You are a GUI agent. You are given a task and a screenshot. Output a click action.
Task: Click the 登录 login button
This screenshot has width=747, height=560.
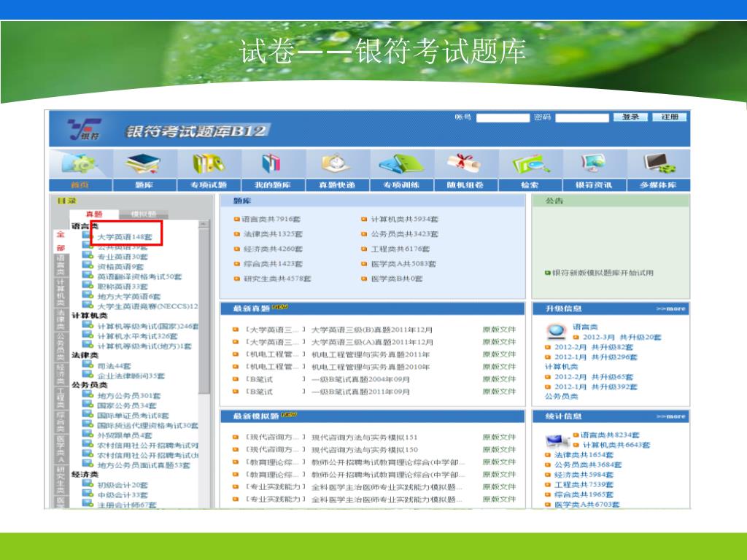[x=630, y=117]
